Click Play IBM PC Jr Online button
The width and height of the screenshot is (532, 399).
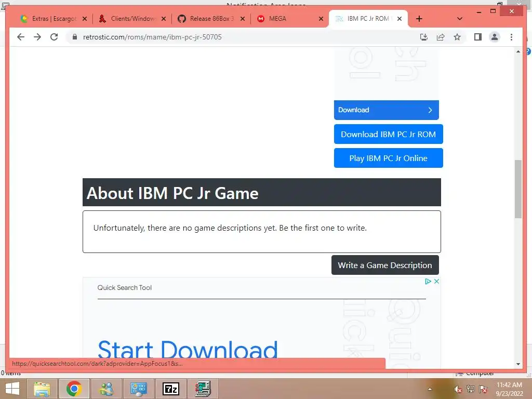[389, 158]
